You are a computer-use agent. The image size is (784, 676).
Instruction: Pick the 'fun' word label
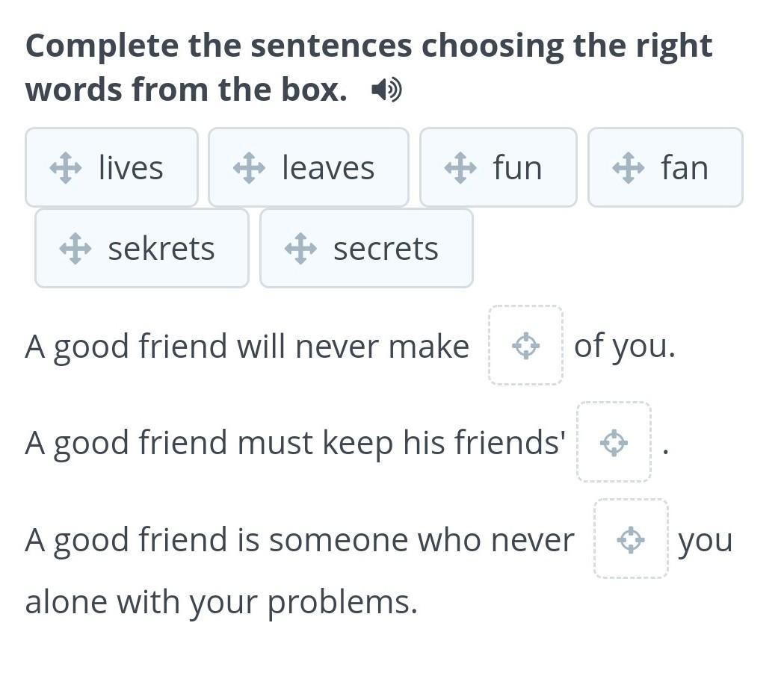coord(517,168)
